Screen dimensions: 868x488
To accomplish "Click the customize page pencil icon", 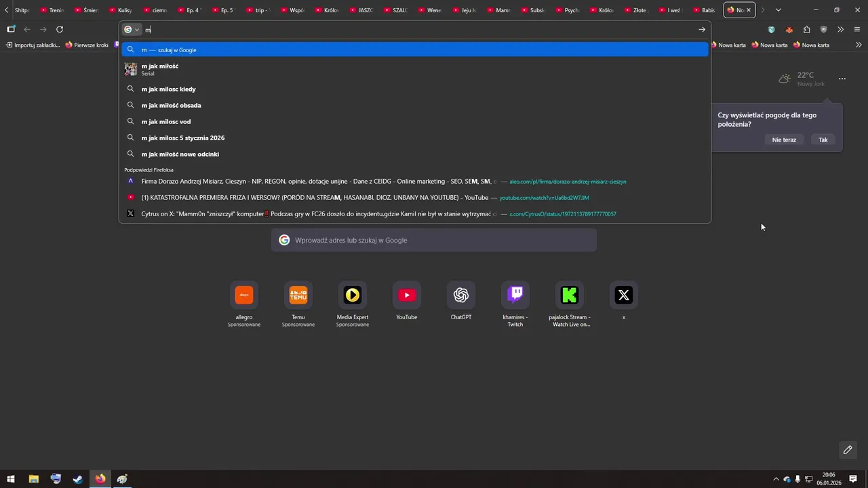I will point(848,449).
